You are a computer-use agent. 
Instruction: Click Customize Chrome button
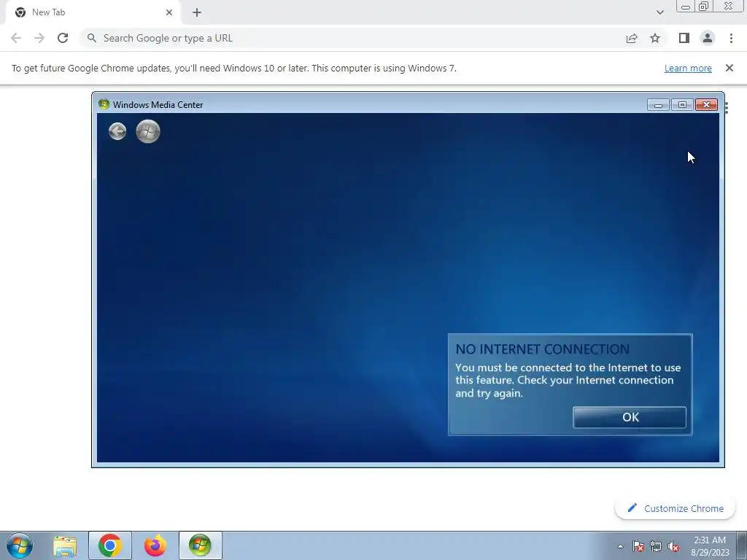point(675,508)
